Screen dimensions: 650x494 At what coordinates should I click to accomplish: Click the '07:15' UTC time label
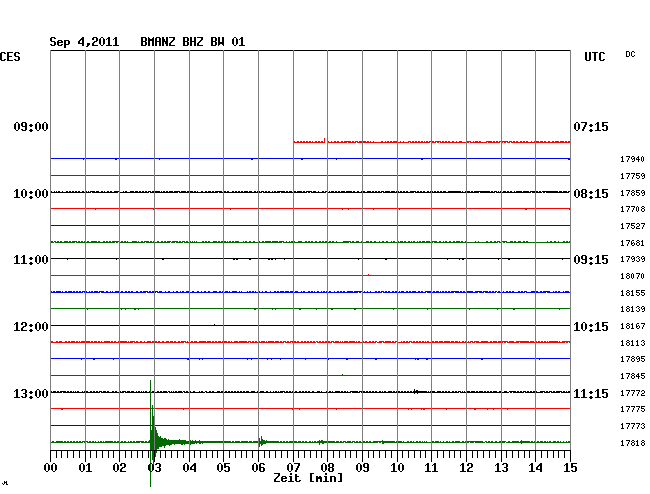pyautogui.click(x=591, y=126)
